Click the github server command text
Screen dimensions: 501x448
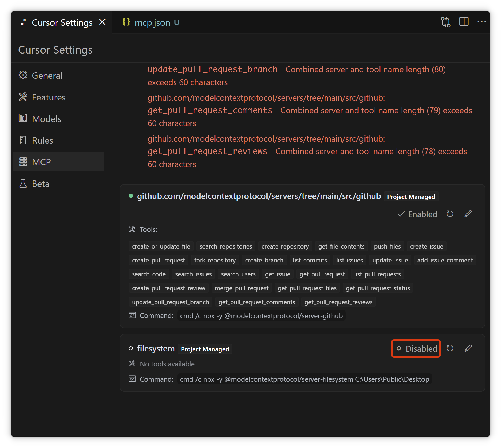pyautogui.click(x=261, y=316)
